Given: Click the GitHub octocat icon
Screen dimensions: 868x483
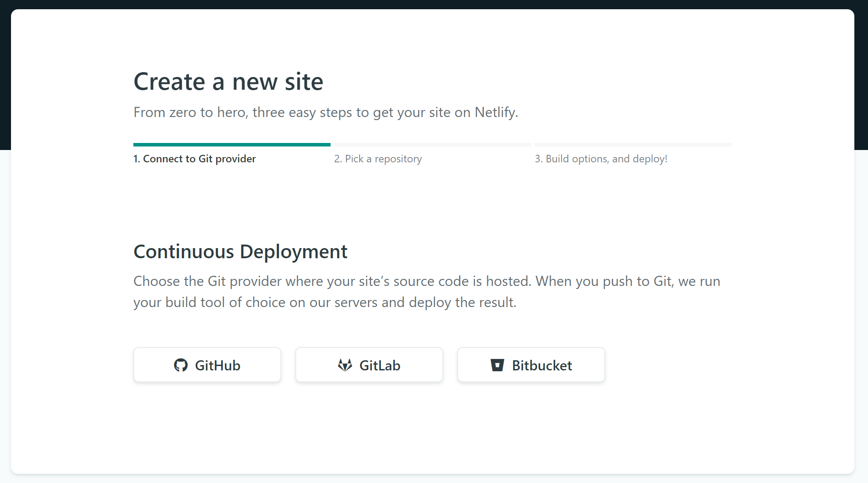Looking at the screenshot, I should click(x=180, y=365).
